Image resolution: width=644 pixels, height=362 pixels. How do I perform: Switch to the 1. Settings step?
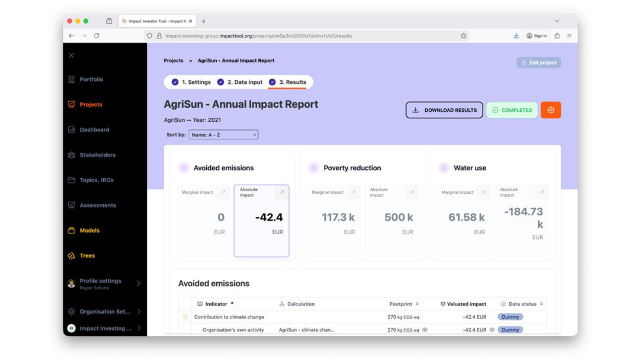[x=192, y=82]
